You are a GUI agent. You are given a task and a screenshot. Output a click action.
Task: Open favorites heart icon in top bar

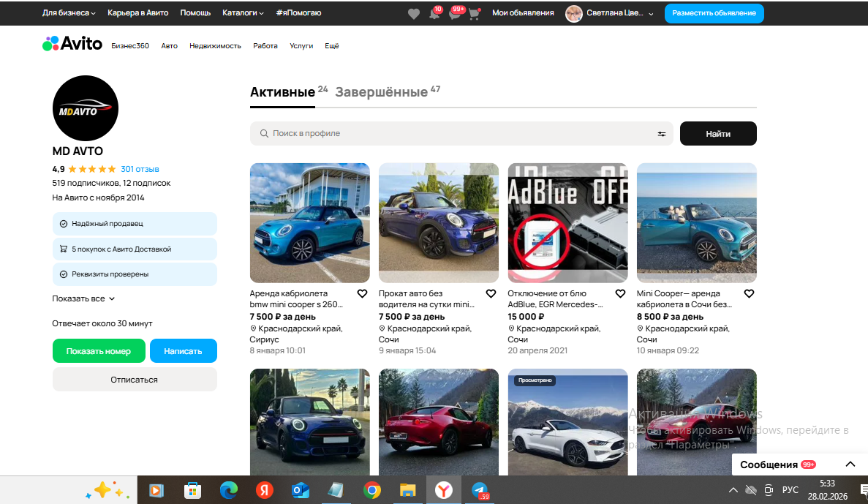click(x=413, y=14)
